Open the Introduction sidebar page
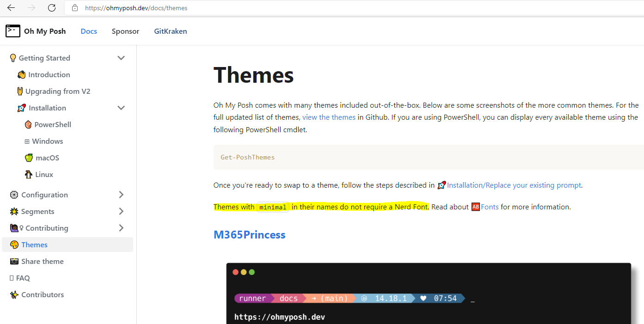The image size is (644, 324). coord(49,74)
